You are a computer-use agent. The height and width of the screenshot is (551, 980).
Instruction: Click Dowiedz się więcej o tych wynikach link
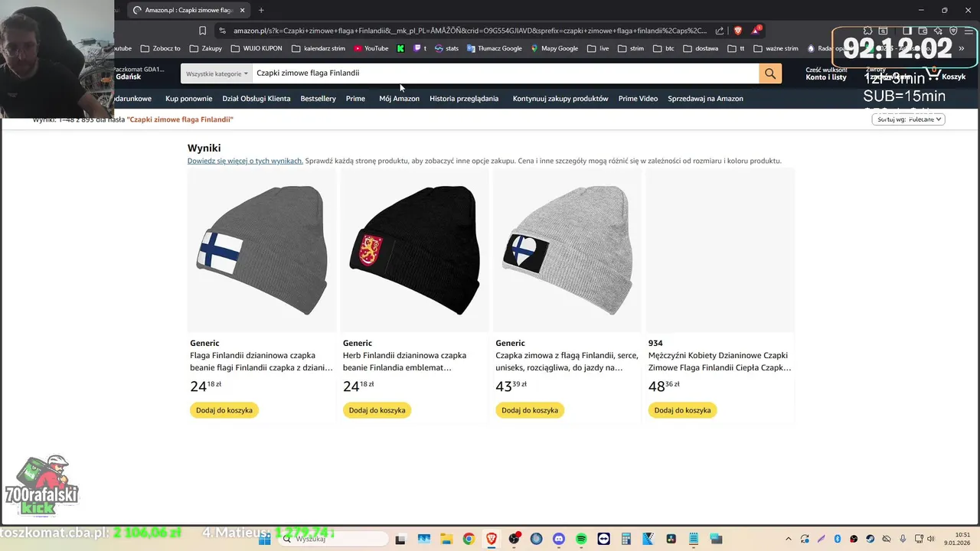click(245, 161)
